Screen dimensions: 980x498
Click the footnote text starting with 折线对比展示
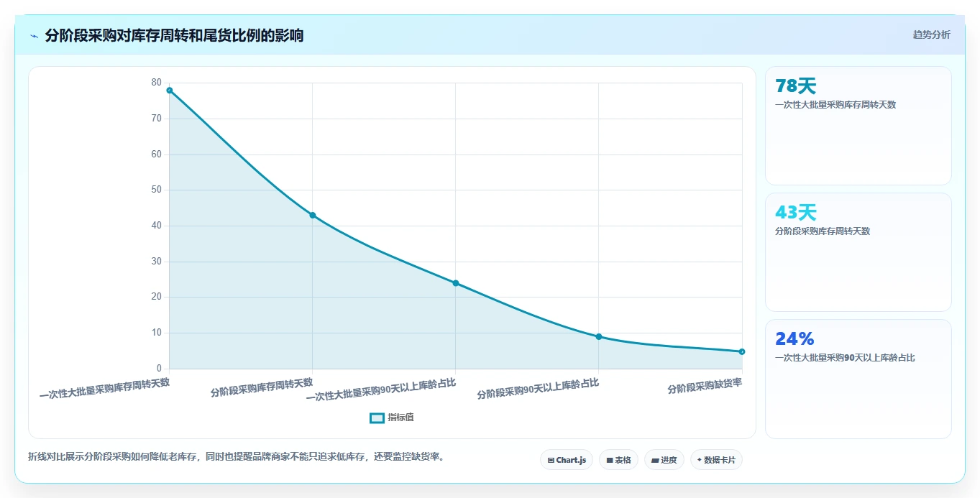pyautogui.click(x=236, y=456)
